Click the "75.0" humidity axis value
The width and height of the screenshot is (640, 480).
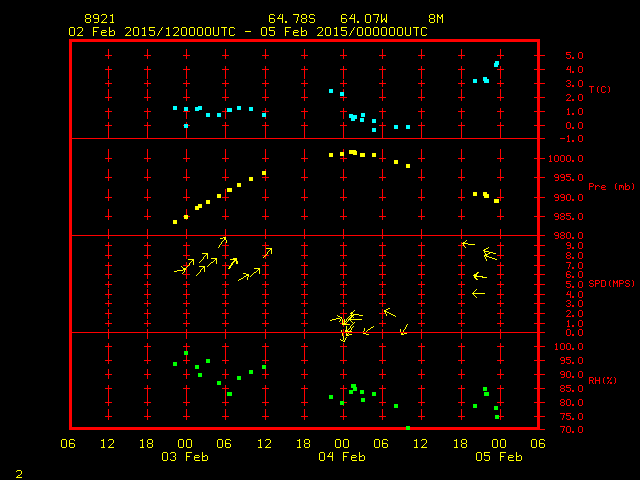coord(571,417)
